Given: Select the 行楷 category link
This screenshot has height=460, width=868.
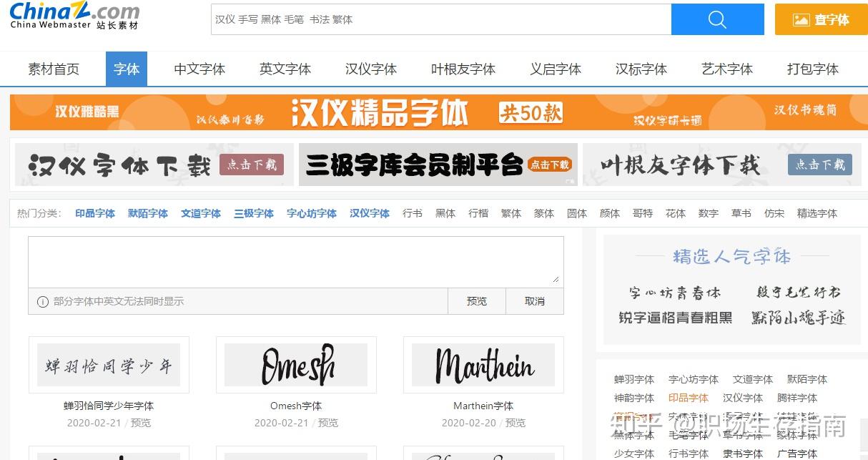Looking at the screenshot, I should 478,213.
